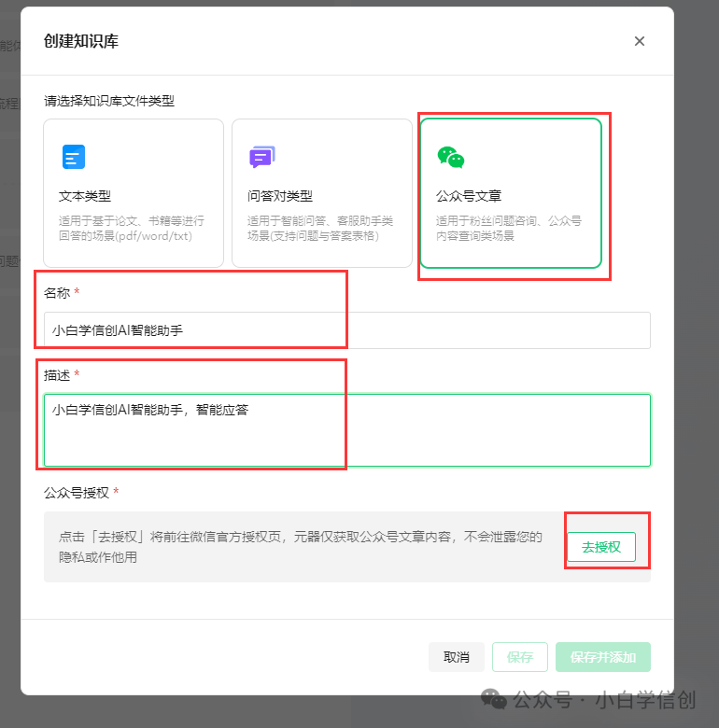Click the description text under 公众号文章

[509, 229]
